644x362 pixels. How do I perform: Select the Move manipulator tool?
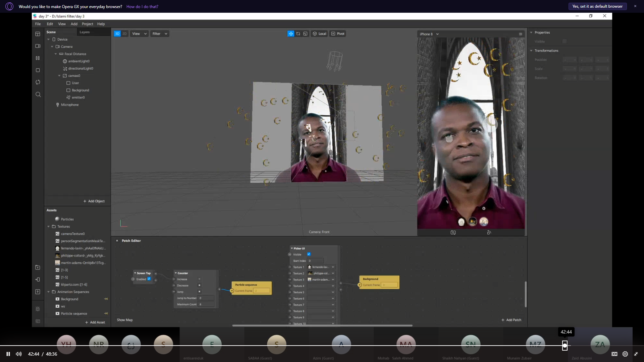click(291, 34)
